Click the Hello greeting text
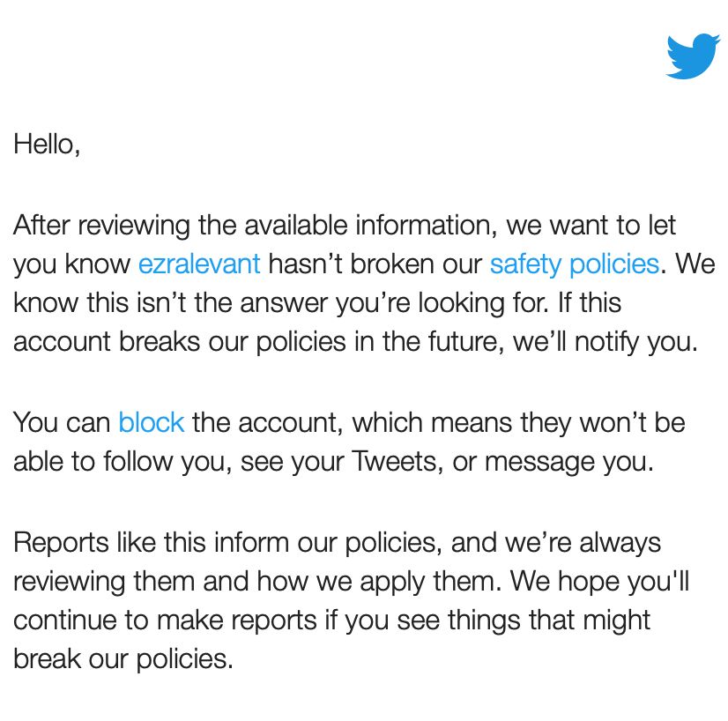Viewport: 728px width, 721px height. 47,145
